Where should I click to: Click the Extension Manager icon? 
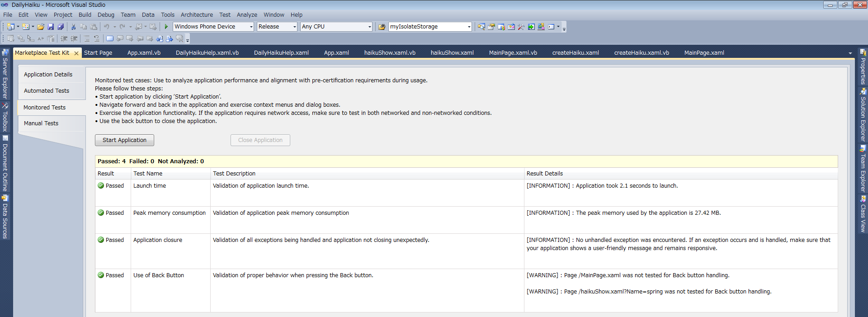(541, 27)
